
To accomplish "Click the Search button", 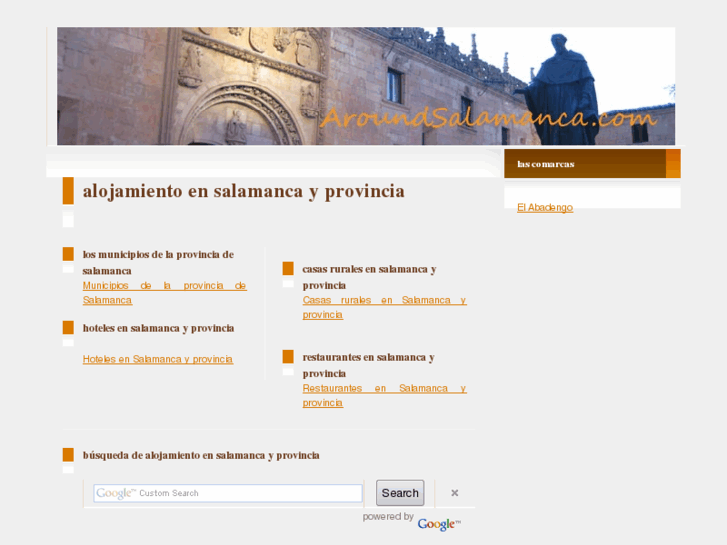I will (x=400, y=493).
